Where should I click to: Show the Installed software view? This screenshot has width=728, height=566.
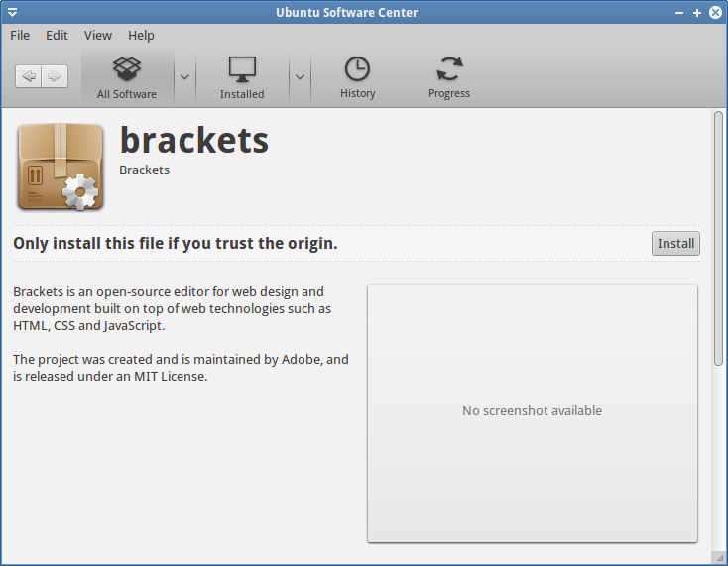click(242, 78)
